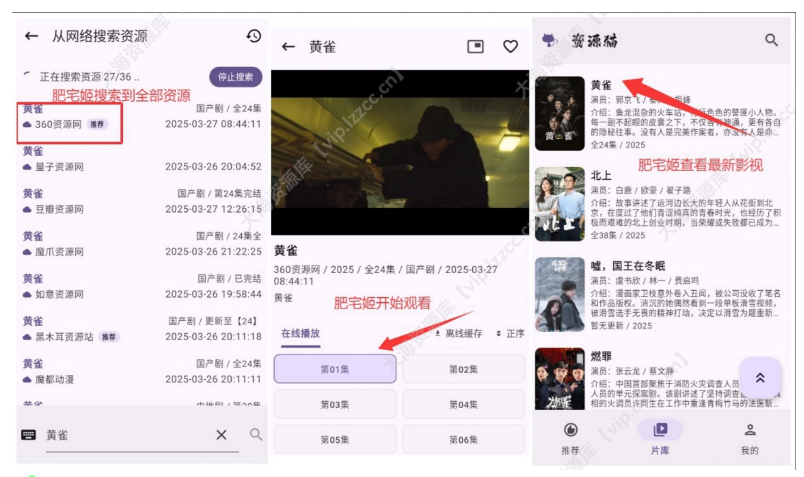Image resolution: width=804 pixels, height=477 pixels.
Task: Switch to the 推荐 bottom tab
Action: tap(570, 436)
